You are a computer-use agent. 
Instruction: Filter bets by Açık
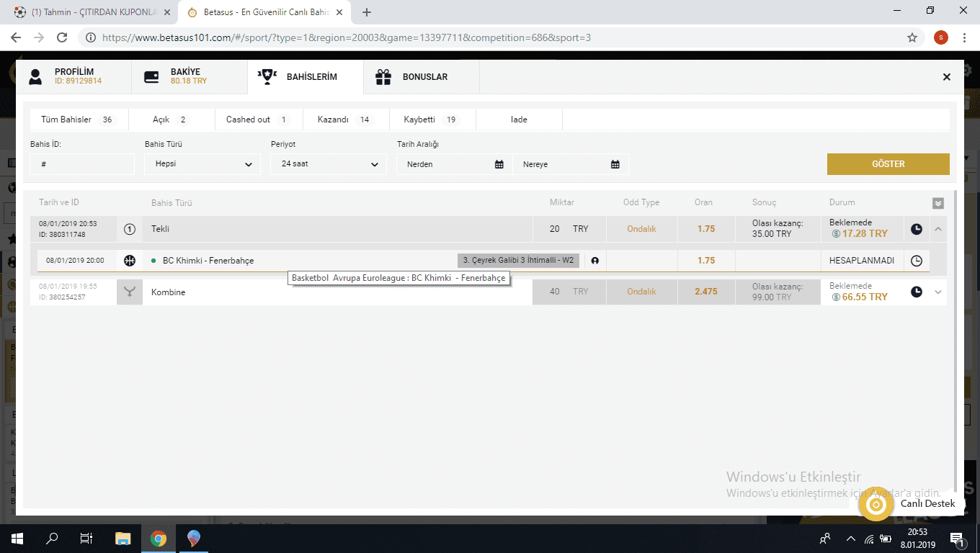click(171, 120)
